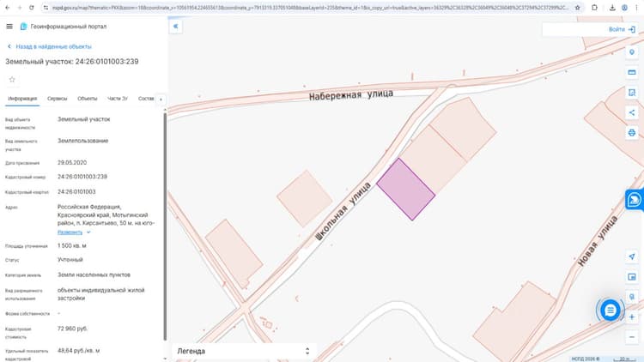Click cadastral value 72 960 руб.
Viewport: 644px width, 362px height.
point(72,329)
